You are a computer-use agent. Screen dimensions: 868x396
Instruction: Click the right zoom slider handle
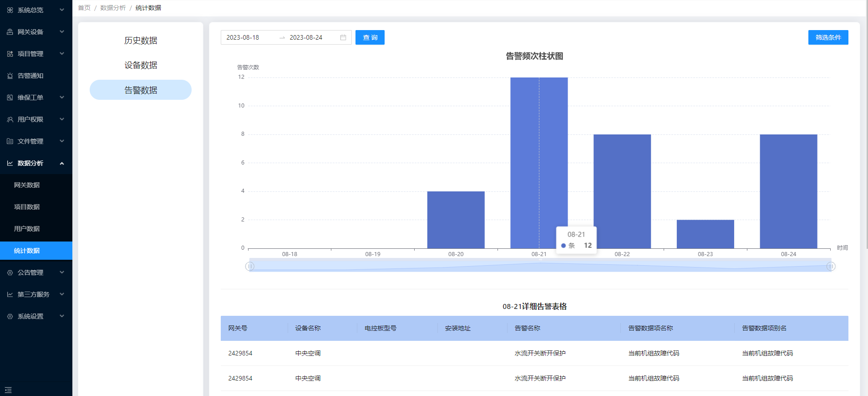pyautogui.click(x=831, y=266)
